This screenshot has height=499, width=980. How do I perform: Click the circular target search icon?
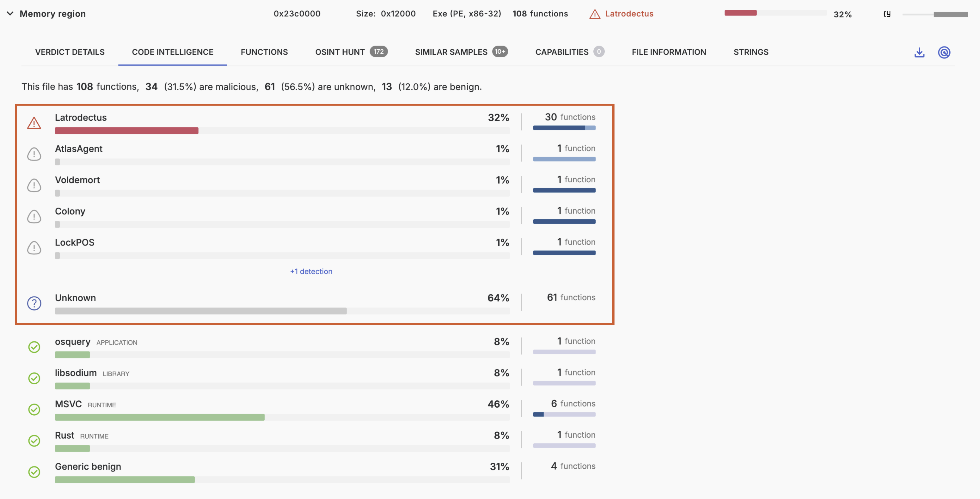(x=944, y=52)
